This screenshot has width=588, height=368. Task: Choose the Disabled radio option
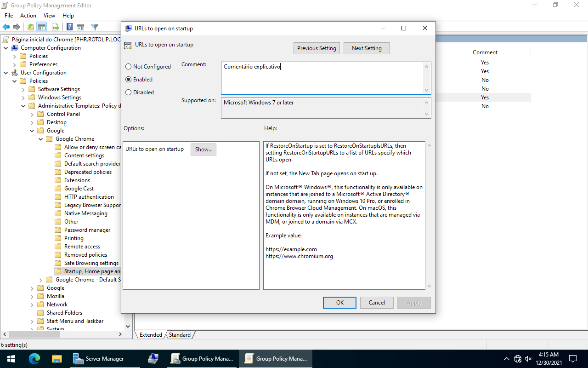(x=129, y=92)
